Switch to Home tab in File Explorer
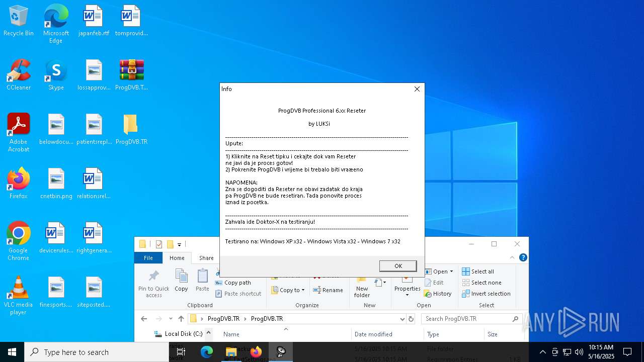 point(177,258)
